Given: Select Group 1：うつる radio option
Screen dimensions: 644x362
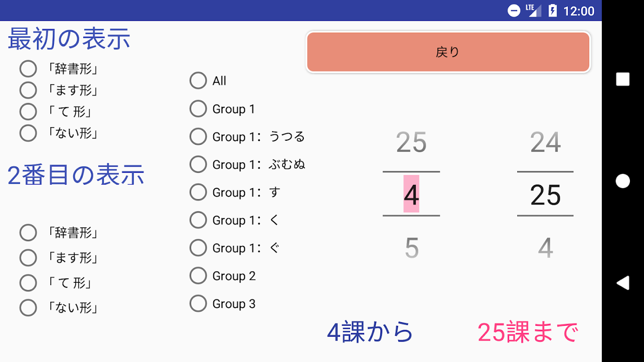Looking at the screenshot, I should 198,136.
